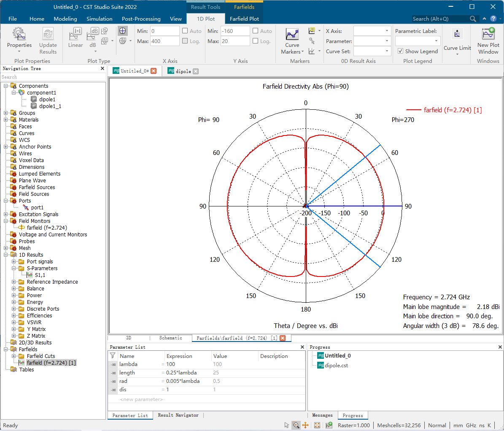Toggle X Axis Log checkbox
The height and width of the screenshot is (431, 504).
[x=185, y=41]
